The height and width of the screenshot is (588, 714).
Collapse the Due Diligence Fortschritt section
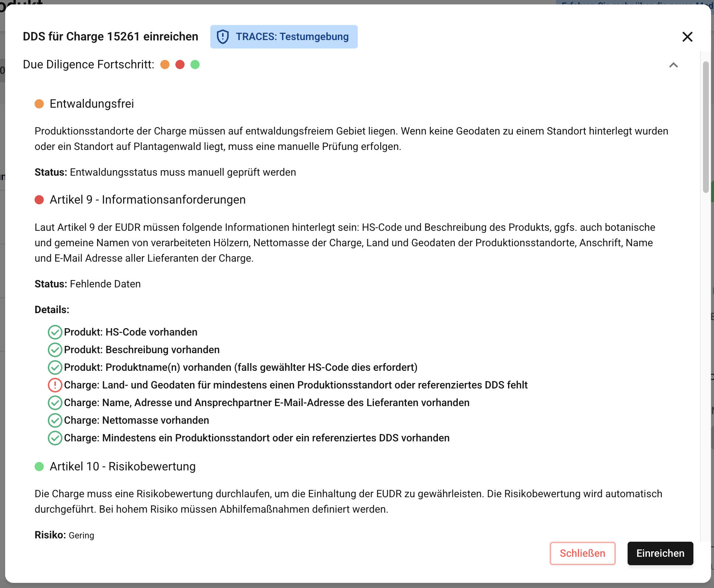(673, 65)
